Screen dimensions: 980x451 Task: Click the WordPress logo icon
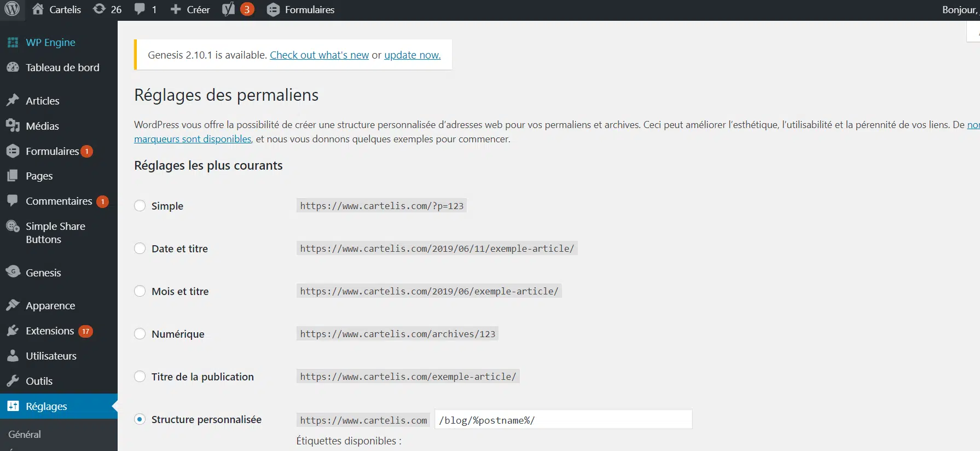(x=12, y=9)
